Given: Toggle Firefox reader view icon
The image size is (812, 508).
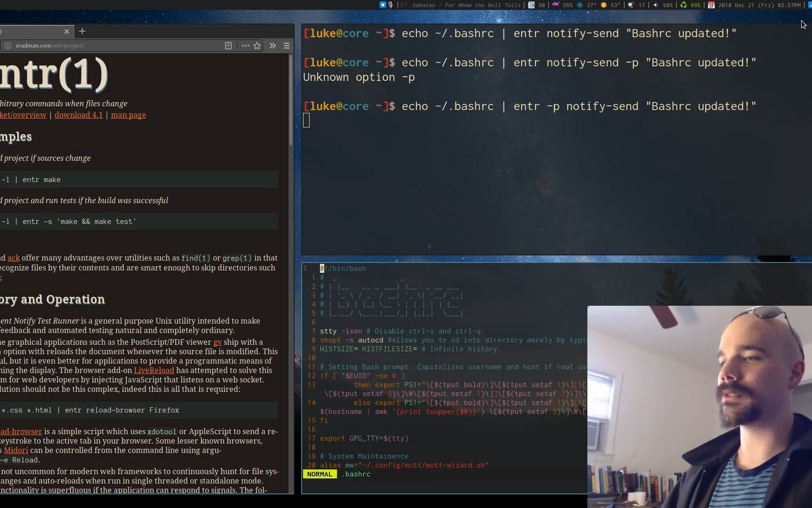Looking at the screenshot, I should (x=228, y=46).
